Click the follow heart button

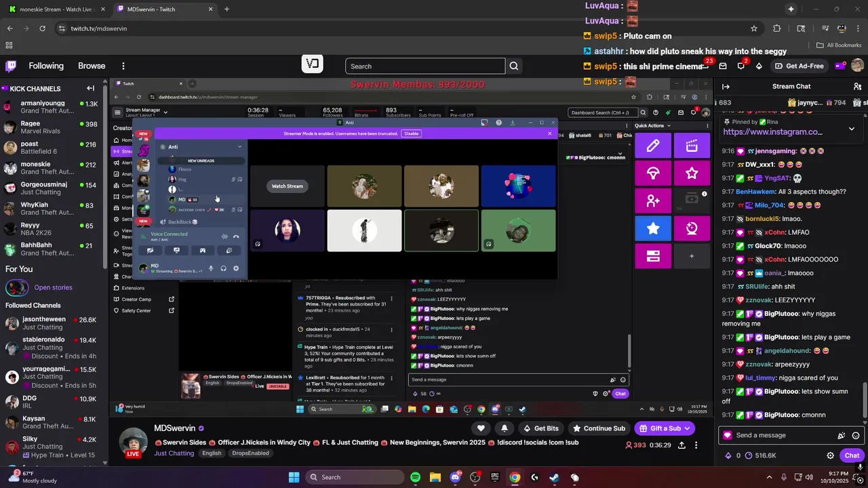481,428
